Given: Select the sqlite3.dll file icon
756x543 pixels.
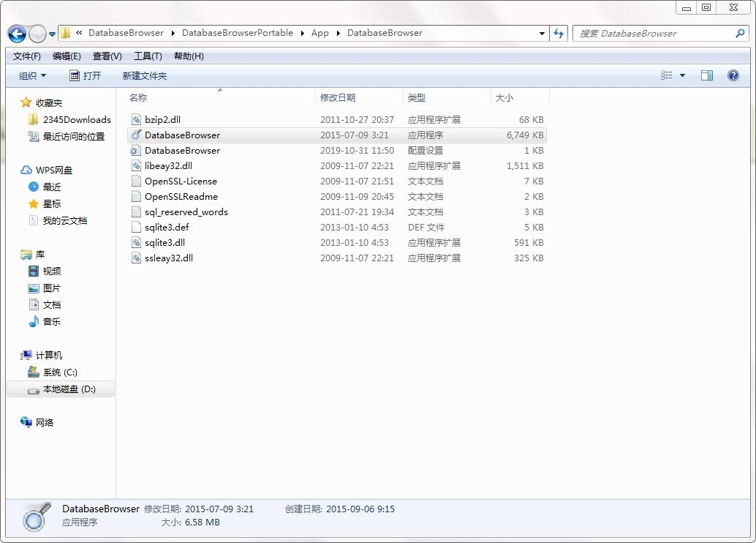Looking at the screenshot, I should click(x=137, y=243).
